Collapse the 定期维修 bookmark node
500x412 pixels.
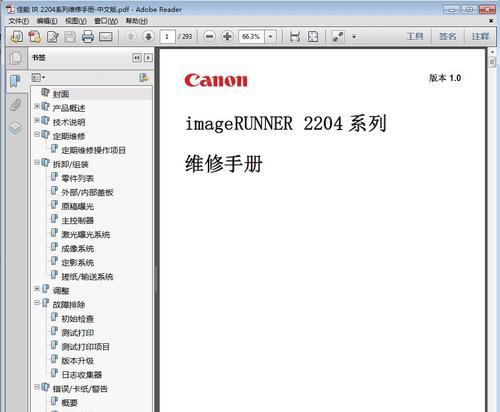point(37,134)
